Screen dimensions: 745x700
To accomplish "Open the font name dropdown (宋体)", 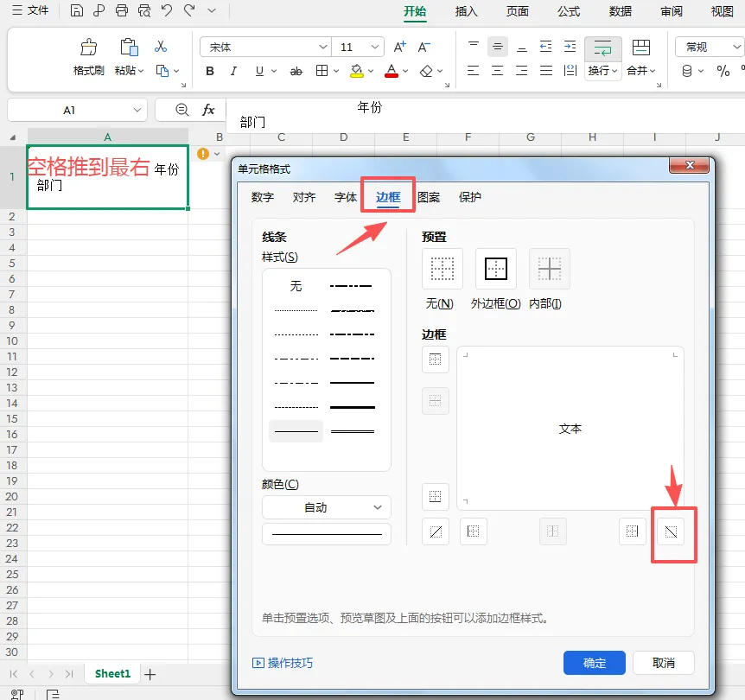I will [x=322, y=47].
